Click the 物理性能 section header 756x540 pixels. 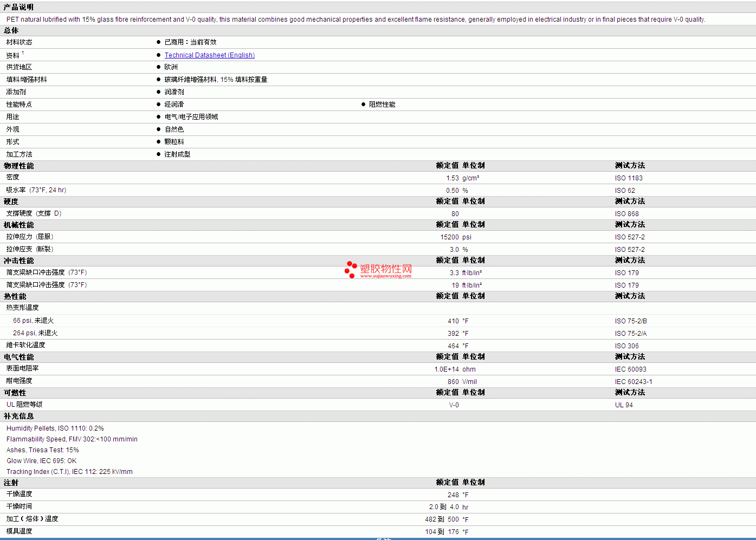pos(18,166)
